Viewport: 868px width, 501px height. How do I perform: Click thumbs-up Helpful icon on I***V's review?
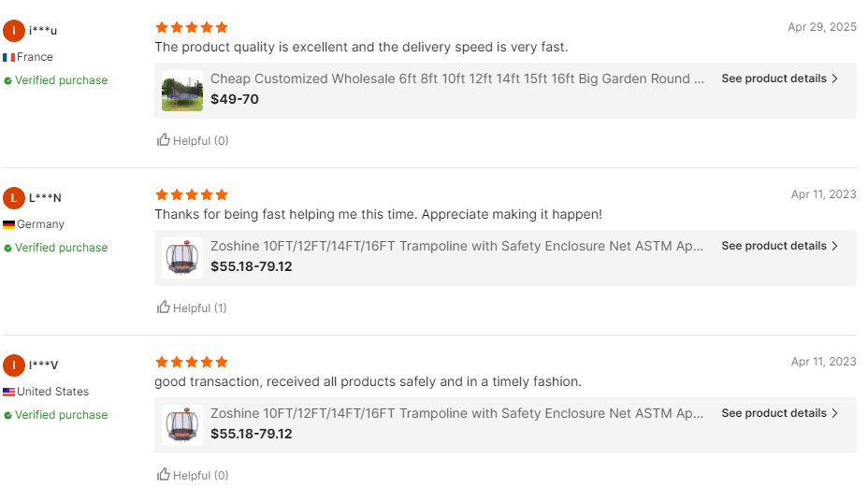[x=164, y=475]
